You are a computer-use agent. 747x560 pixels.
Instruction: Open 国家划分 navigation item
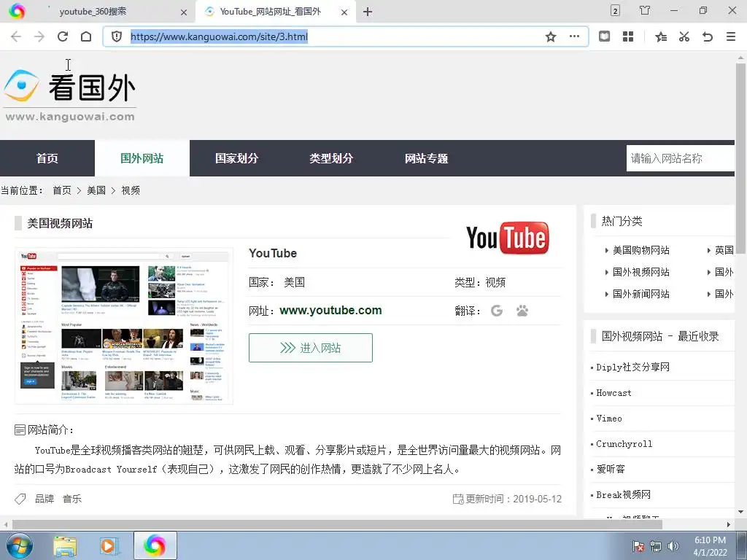click(237, 158)
